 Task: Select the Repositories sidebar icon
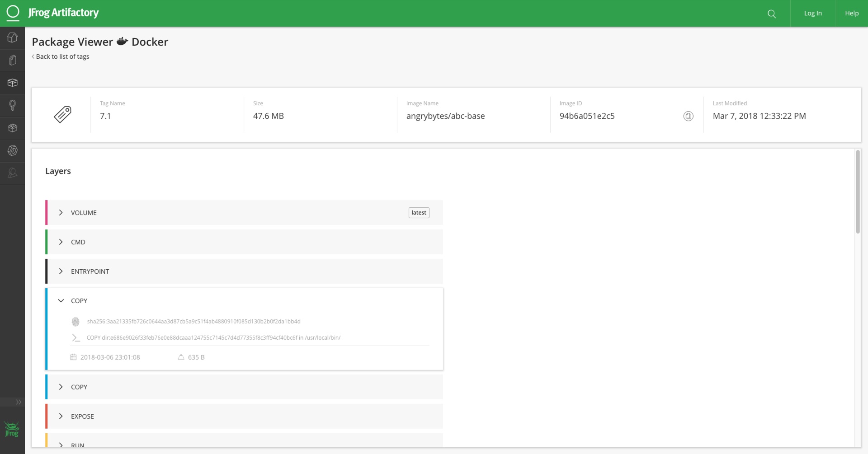click(12, 60)
